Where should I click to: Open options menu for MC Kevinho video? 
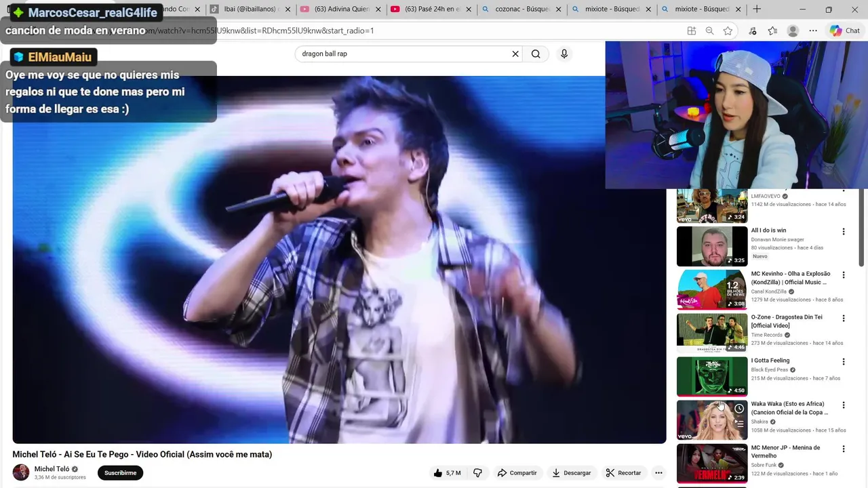tap(844, 274)
